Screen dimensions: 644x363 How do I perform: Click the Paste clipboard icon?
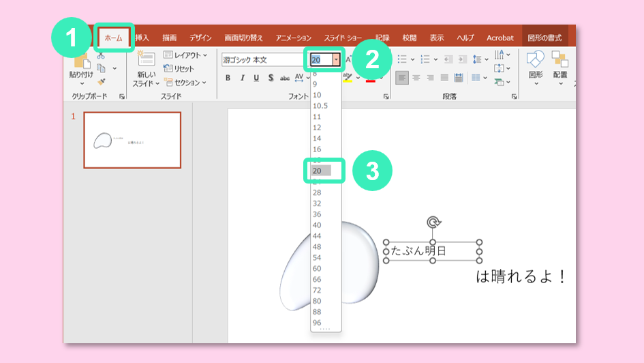pyautogui.click(x=80, y=63)
